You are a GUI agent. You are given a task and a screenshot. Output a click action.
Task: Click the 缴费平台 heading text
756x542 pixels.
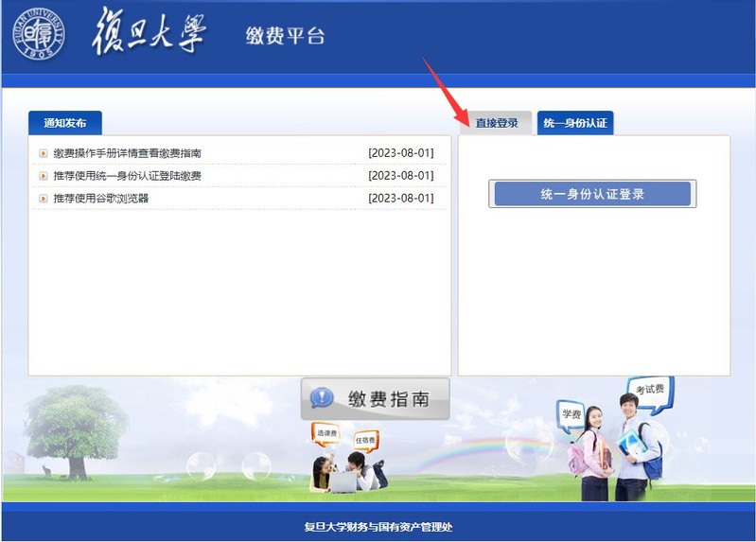[x=285, y=37]
